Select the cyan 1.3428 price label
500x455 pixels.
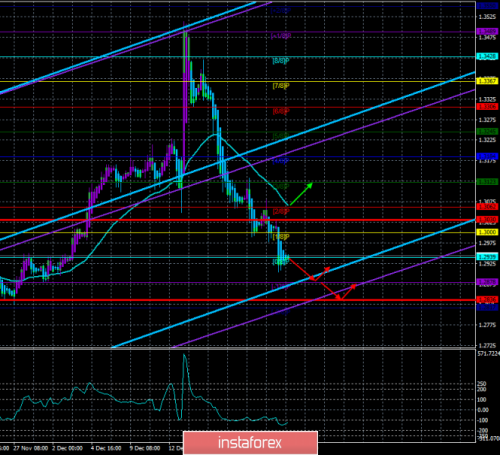(x=488, y=56)
